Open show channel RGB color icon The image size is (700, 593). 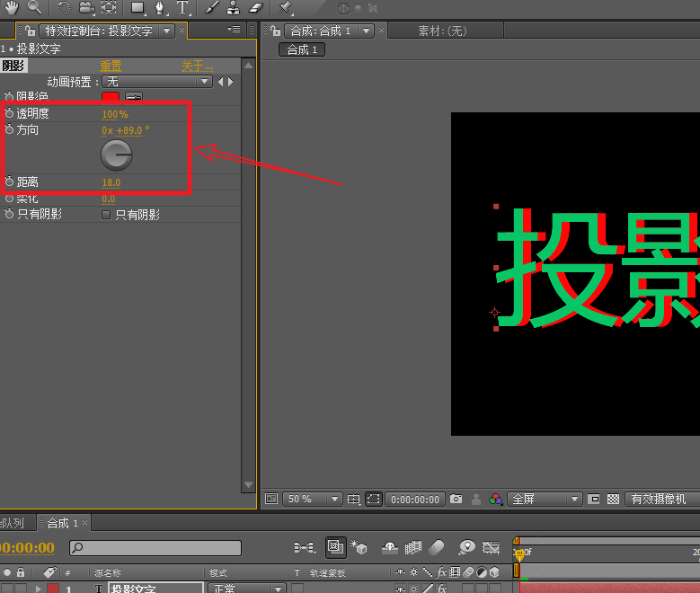495,499
